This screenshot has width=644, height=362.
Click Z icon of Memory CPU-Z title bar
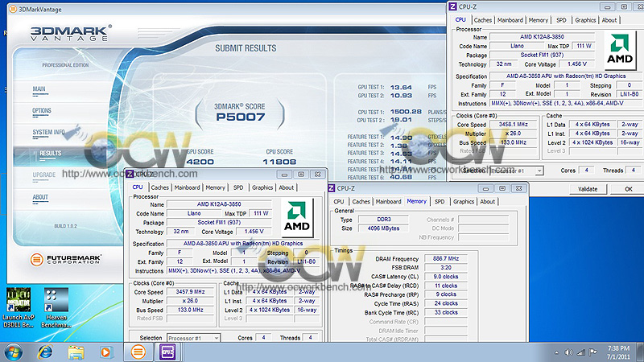click(332, 188)
